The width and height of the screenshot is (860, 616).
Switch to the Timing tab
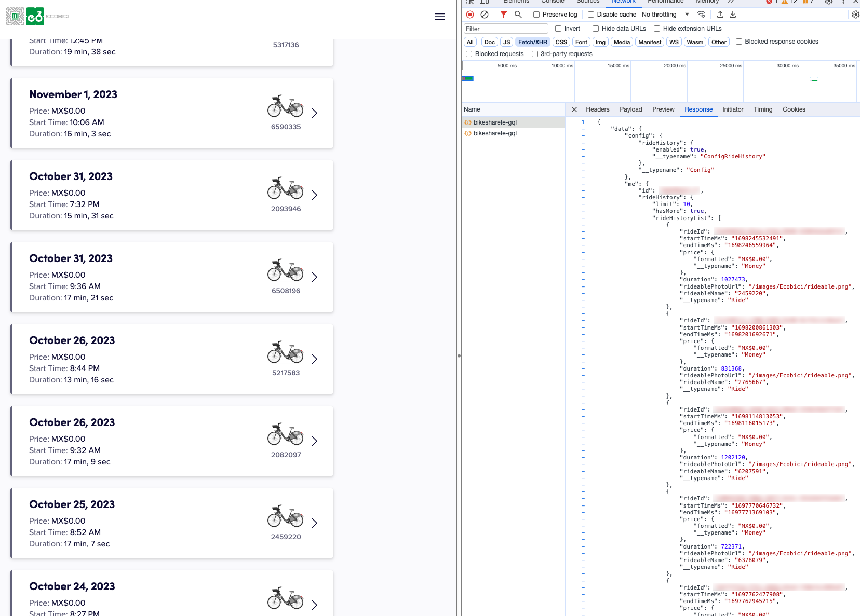pyautogui.click(x=763, y=109)
